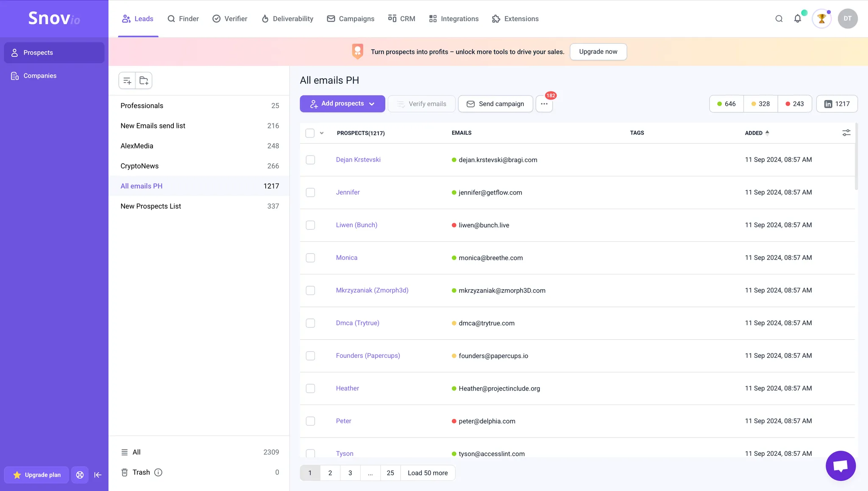
Task: Filter by unverifiable emails count 328
Action: pos(760,104)
